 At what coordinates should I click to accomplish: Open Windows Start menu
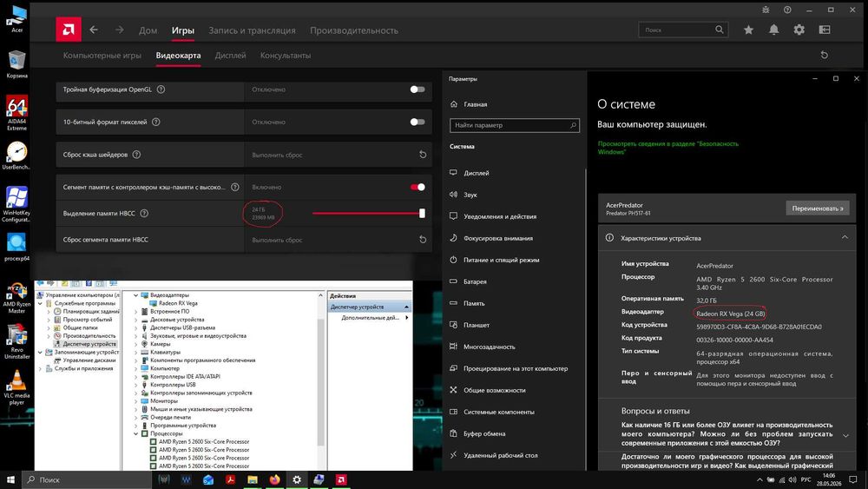click(10, 479)
